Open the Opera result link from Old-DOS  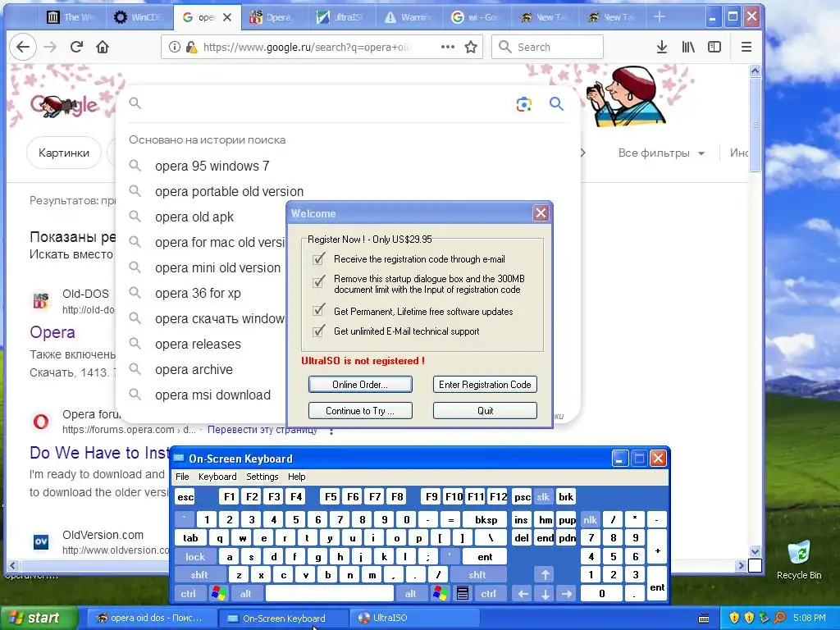click(x=52, y=332)
